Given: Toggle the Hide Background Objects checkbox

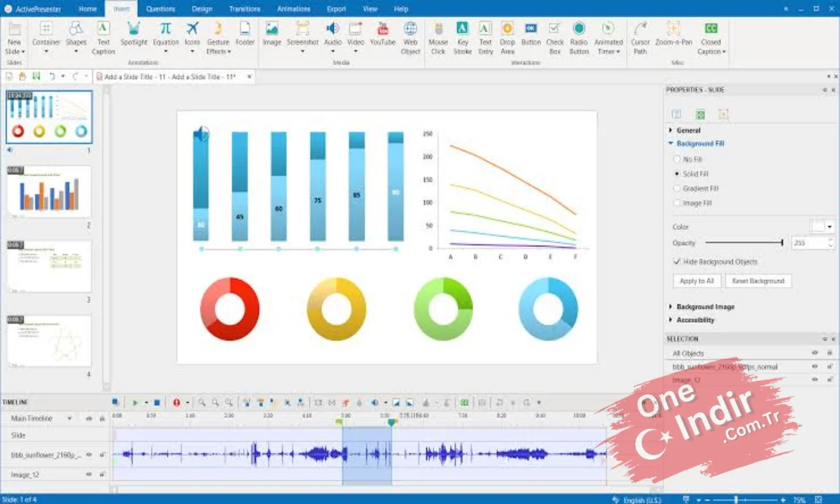Looking at the screenshot, I should point(677,261).
